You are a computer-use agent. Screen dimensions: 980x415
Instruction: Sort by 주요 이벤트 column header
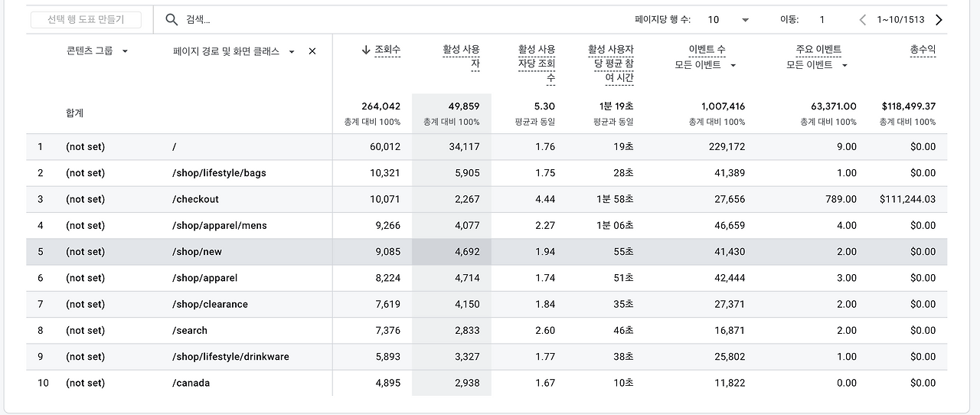(x=818, y=50)
